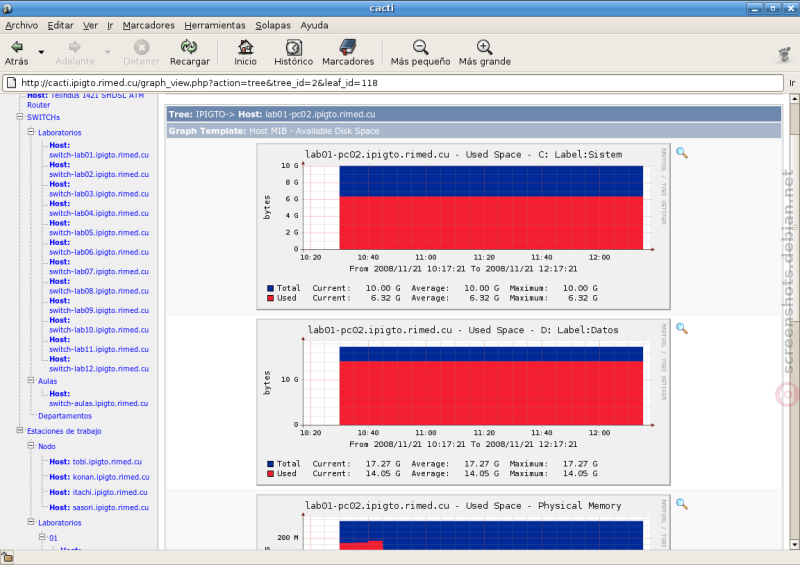Viewport: 800px width, 565px height.
Task: Click the page icon in address bar
Action: point(12,83)
